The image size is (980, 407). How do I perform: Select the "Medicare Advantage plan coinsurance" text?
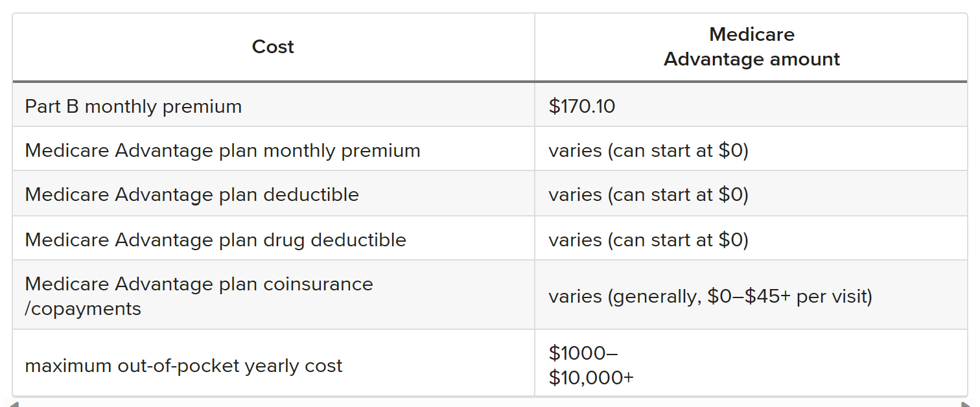coord(199,284)
